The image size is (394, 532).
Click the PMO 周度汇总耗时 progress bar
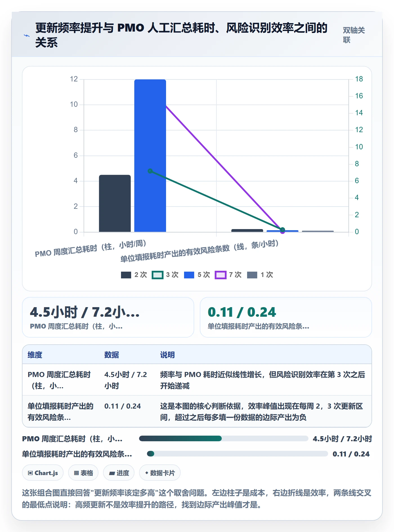coord(224,438)
